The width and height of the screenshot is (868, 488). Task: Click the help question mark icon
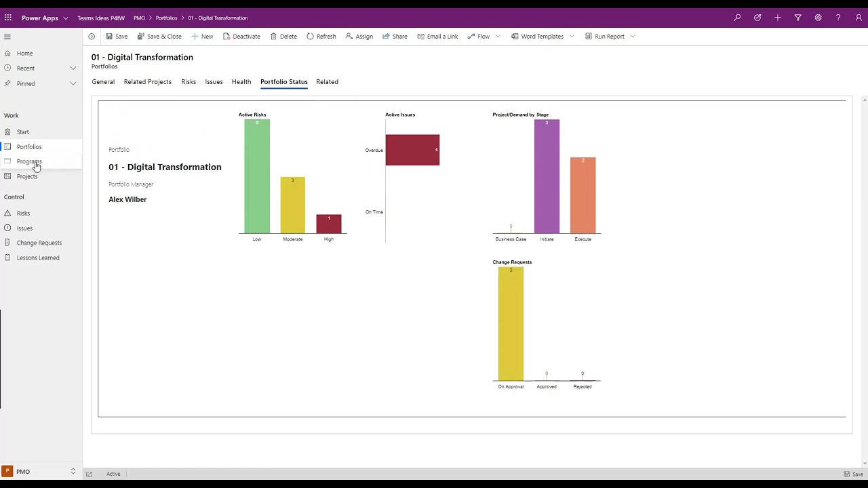[838, 18]
